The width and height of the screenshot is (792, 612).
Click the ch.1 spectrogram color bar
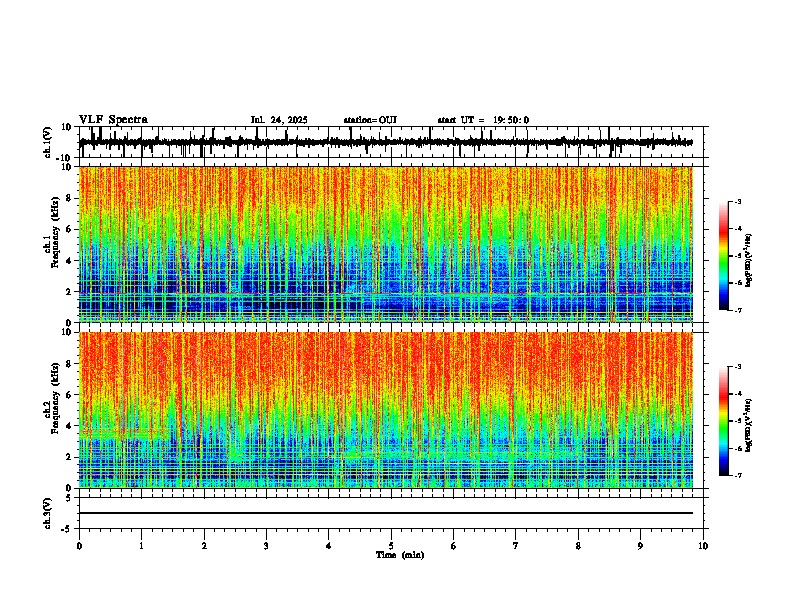point(724,255)
